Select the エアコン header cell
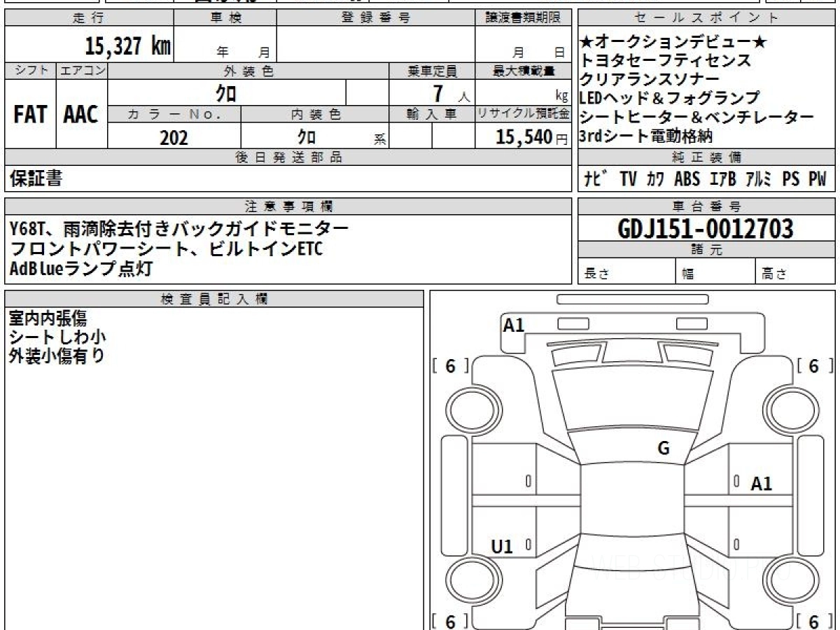Image resolution: width=840 pixels, height=630 pixels. pos(82,71)
